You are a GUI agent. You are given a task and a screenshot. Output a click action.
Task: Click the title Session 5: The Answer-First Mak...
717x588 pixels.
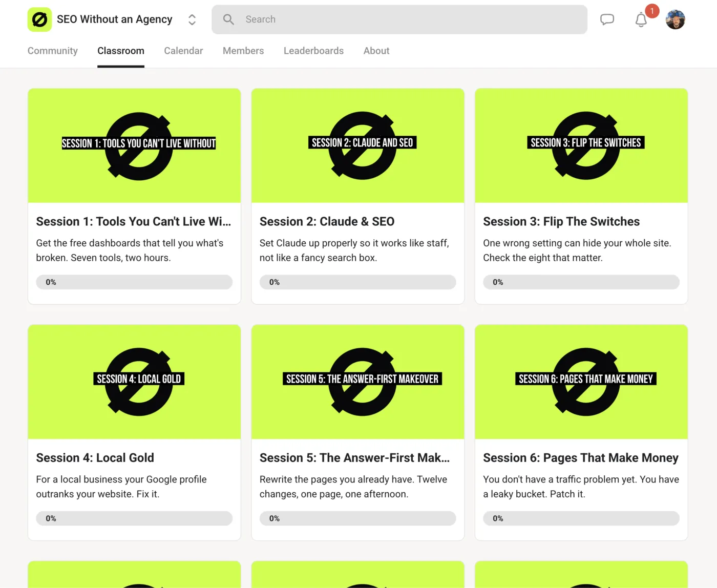354,457
